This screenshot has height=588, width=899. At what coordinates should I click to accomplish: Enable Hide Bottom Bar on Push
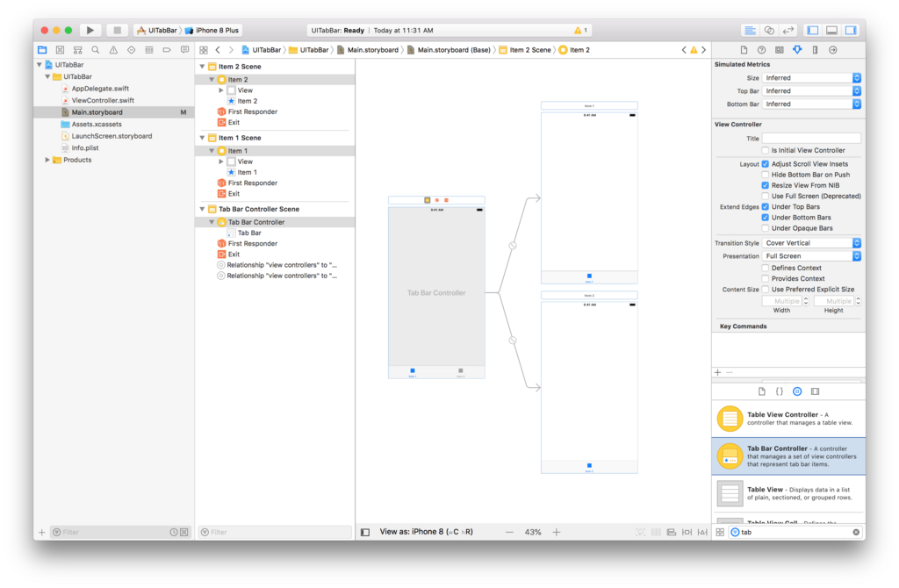[x=766, y=175]
